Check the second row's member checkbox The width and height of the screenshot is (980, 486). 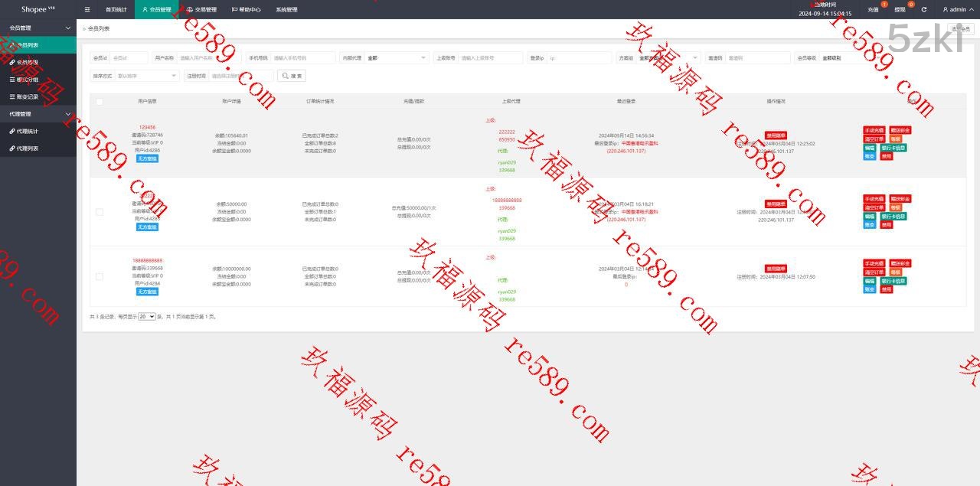pos(99,212)
